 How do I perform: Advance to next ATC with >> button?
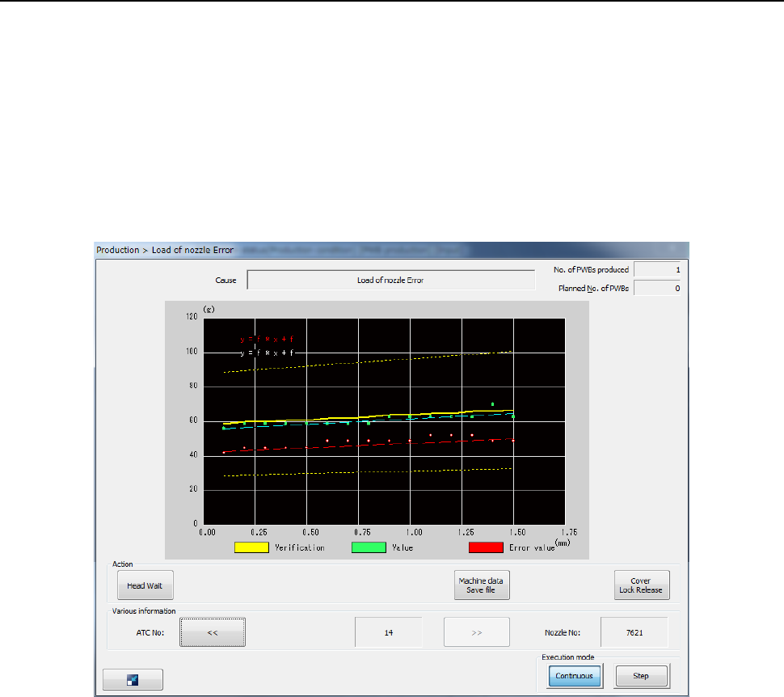(476, 633)
